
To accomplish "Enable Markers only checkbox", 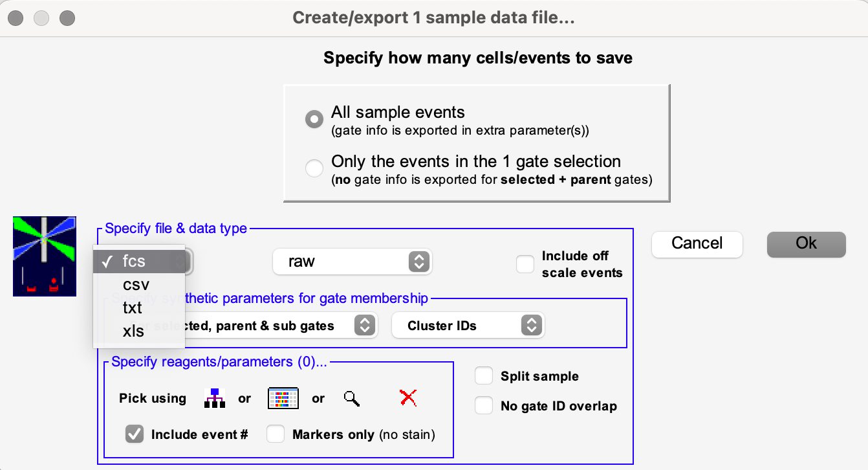I will [x=276, y=434].
